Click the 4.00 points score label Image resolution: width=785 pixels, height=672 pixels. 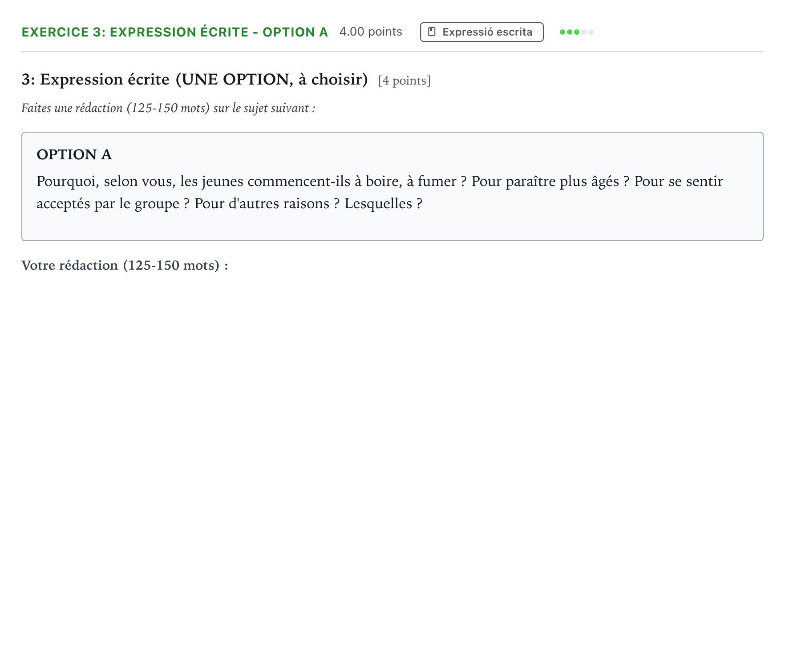tap(371, 32)
